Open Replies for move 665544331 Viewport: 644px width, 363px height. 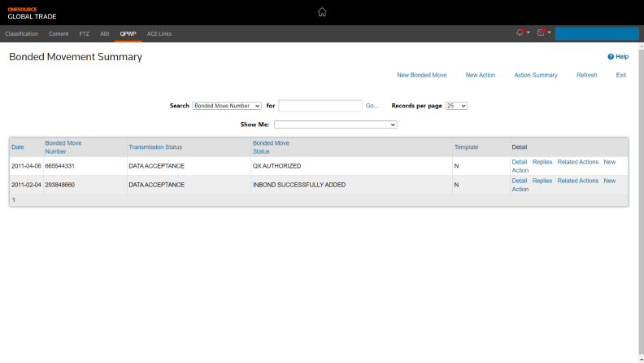tap(542, 162)
